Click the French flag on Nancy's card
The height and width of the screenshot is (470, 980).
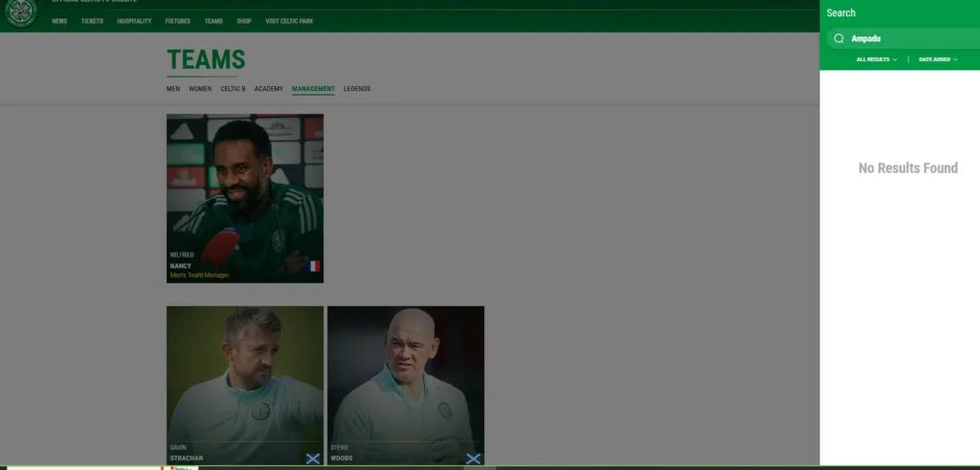pyautogui.click(x=314, y=266)
